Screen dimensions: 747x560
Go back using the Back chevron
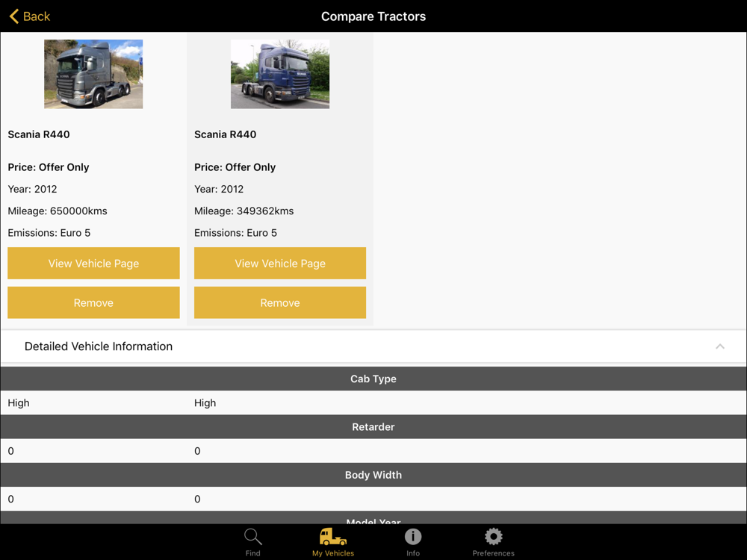pyautogui.click(x=14, y=16)
